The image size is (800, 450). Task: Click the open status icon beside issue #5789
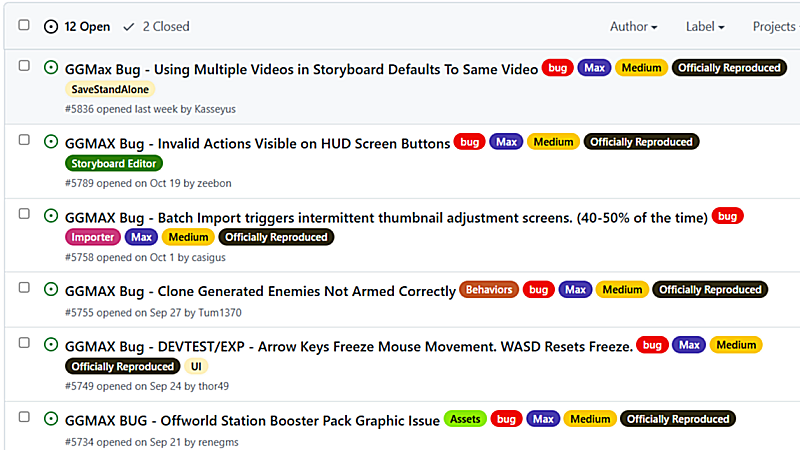pyautogui.click(x=51, y=142)
